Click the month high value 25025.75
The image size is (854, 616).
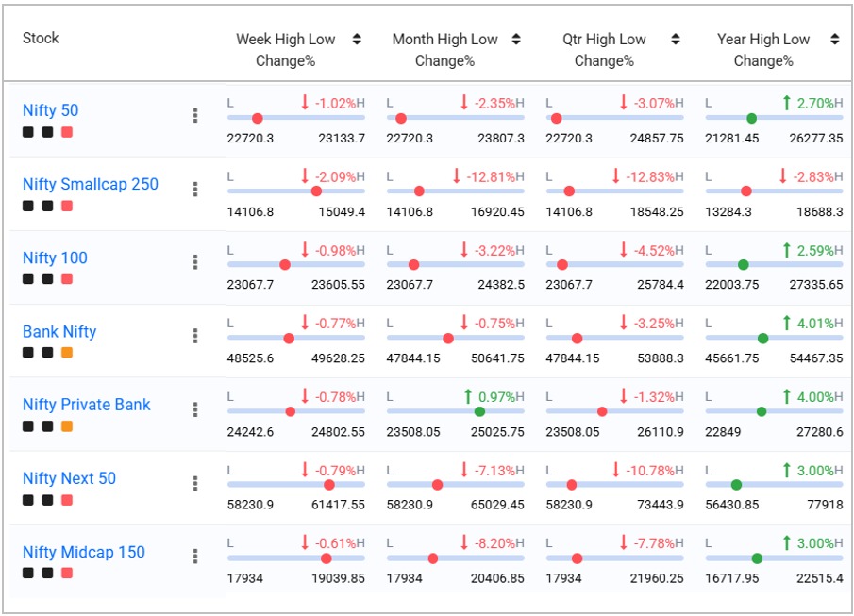click(x=497, y=432)
